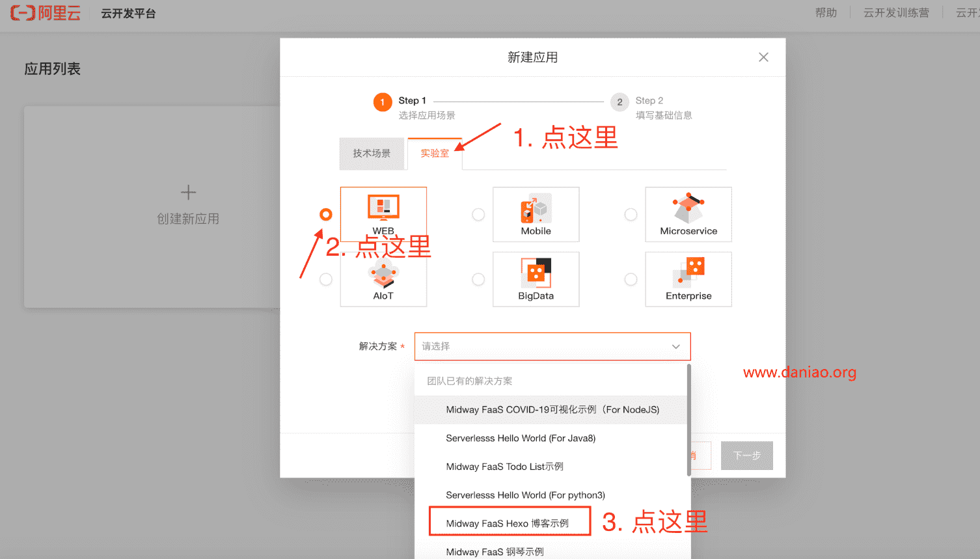Click the 下一步 button
This screenshot has width=980, height=559.
[x=746, y=456]
